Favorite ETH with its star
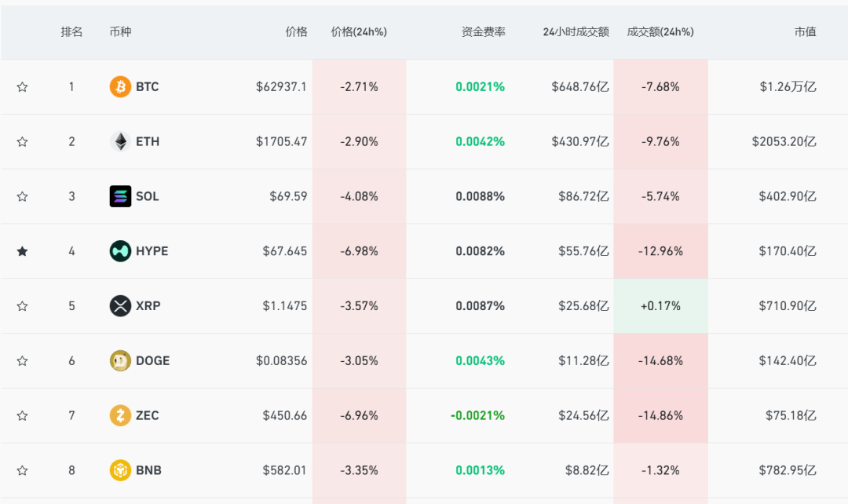 click(22, 141)
